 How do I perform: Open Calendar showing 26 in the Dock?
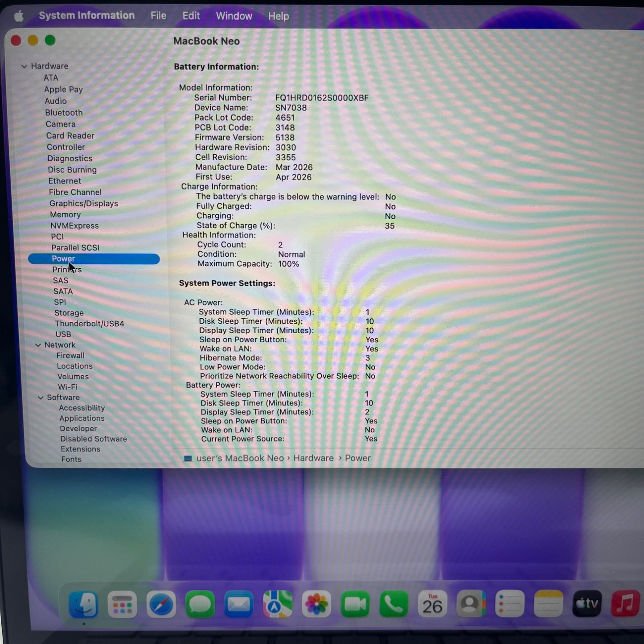(x=432, y=604)
